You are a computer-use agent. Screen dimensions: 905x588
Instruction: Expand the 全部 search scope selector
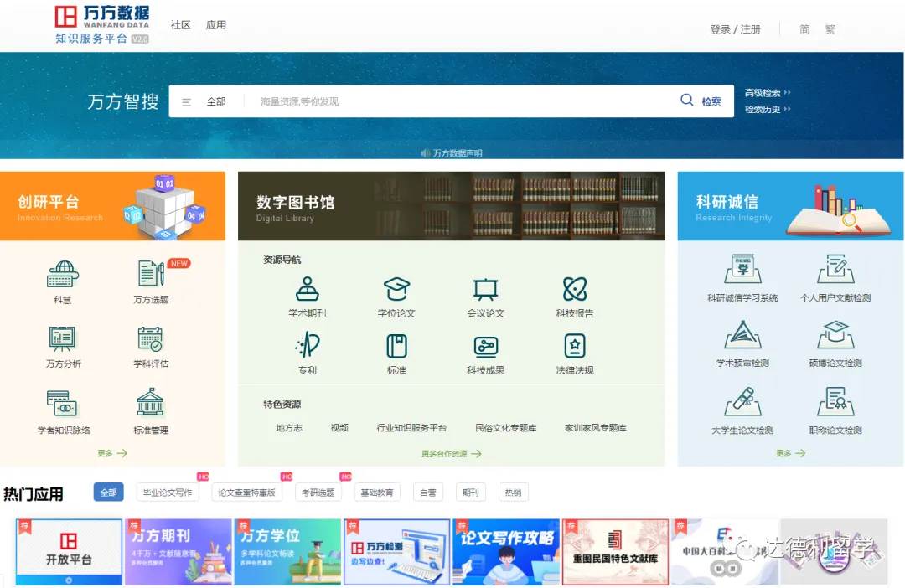(216, 101)
